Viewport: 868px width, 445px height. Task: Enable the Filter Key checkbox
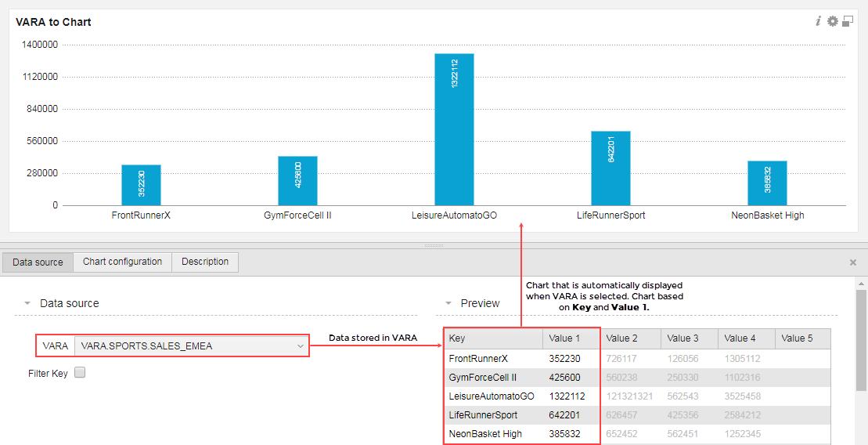[x=80, y=372]
